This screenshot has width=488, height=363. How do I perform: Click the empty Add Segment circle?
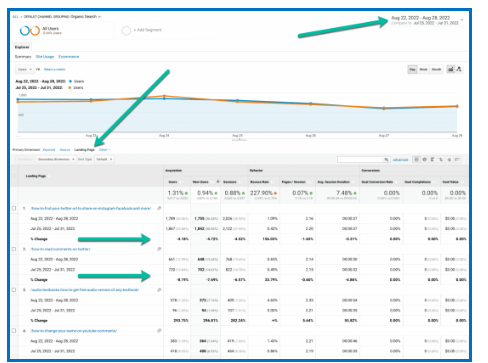tap(126, 31)
